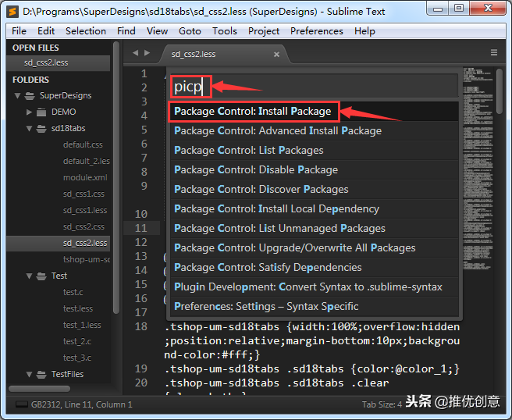This screenshot has width=512, height=420.
Task: Open test_1.less in sidebar
Action: point(82,326)
